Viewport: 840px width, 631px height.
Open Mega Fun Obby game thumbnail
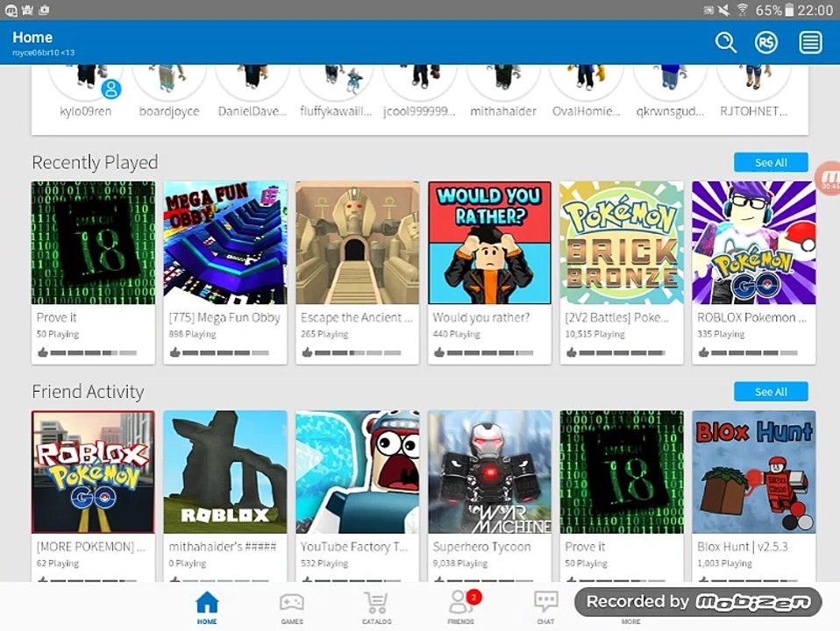(225, 243)
